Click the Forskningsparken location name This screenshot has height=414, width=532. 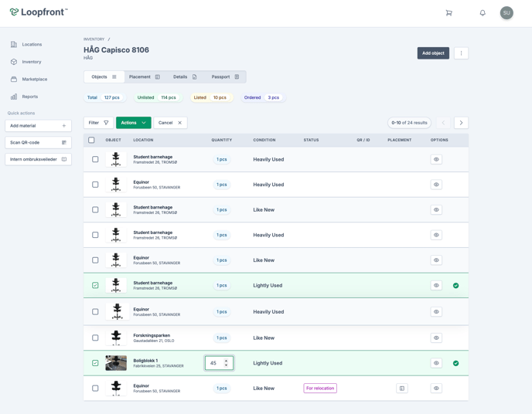coord(152,335)
